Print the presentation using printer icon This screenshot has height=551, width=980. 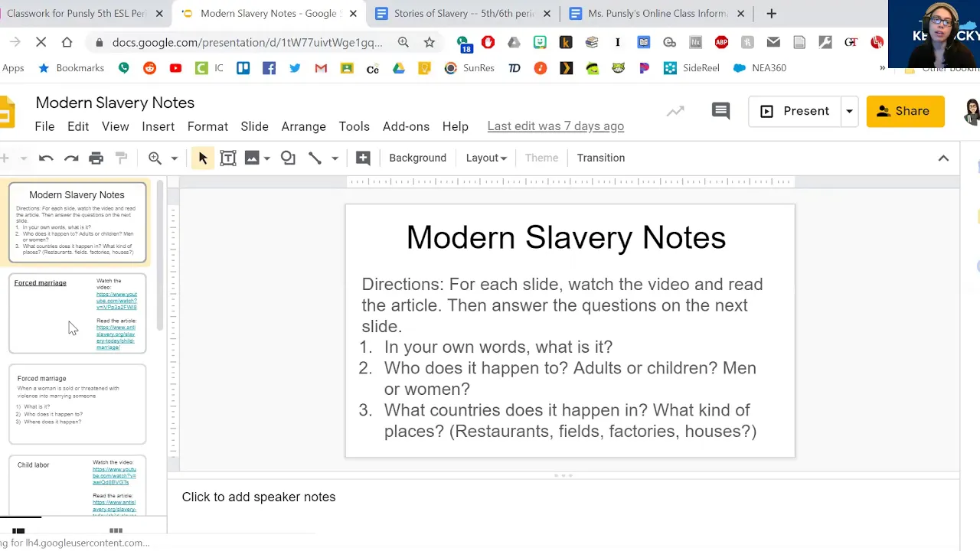[96, 158]
